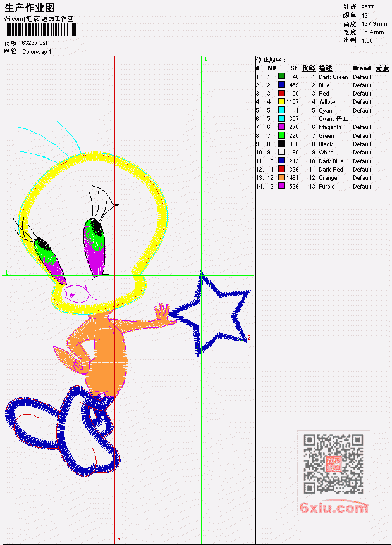Image resolution: width=392 pixels, height=545 pixels.
Task: Click the Dark Green swatch in row 1
Action: (281, 77)
